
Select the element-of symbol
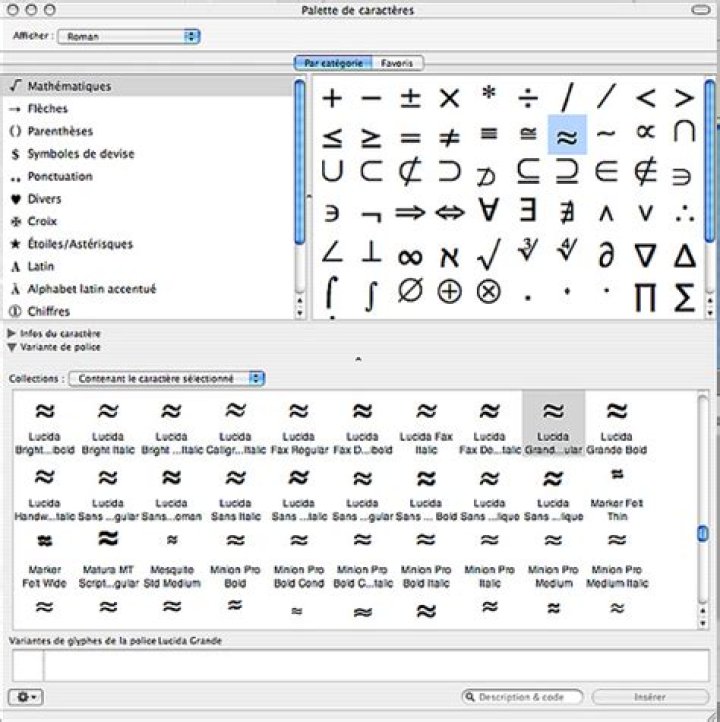(606, 171)
